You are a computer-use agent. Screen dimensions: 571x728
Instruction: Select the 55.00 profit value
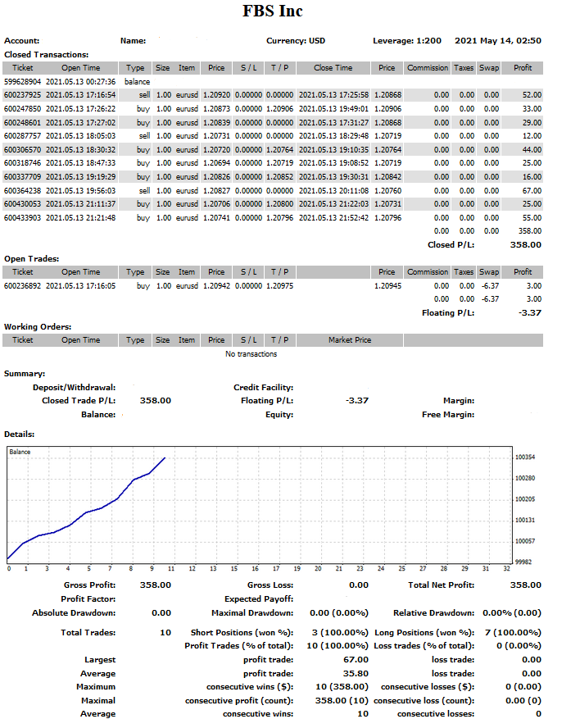(x=532, y=218)
